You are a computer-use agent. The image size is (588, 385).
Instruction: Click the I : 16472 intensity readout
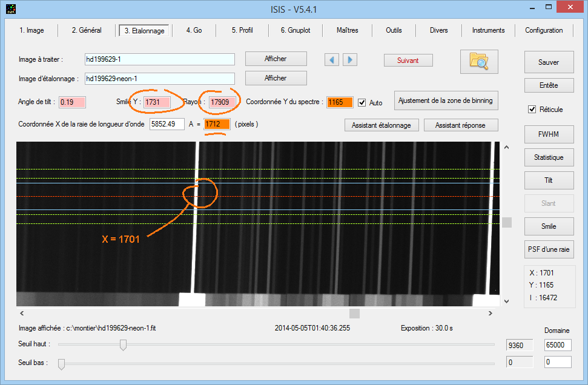[x=543, y=298]
